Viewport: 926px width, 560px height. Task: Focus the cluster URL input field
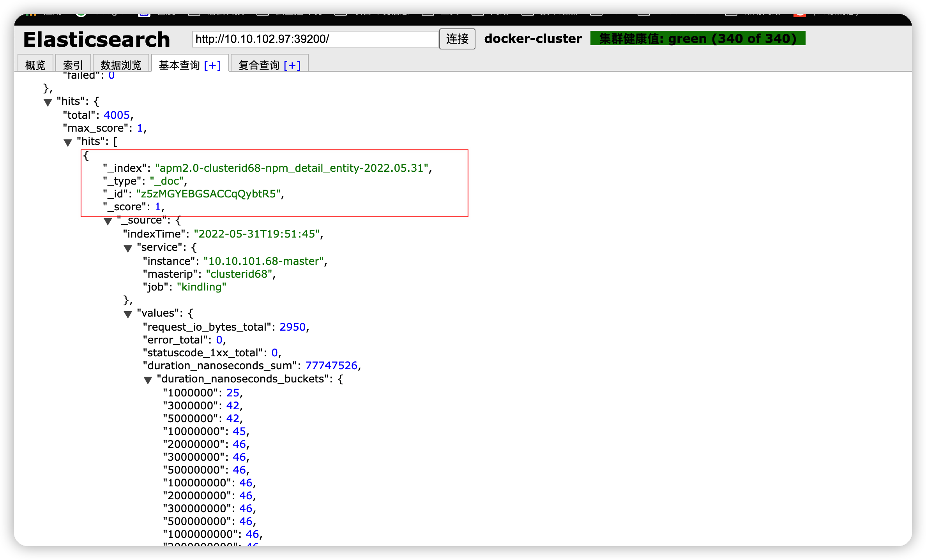[x=315, y=39]
